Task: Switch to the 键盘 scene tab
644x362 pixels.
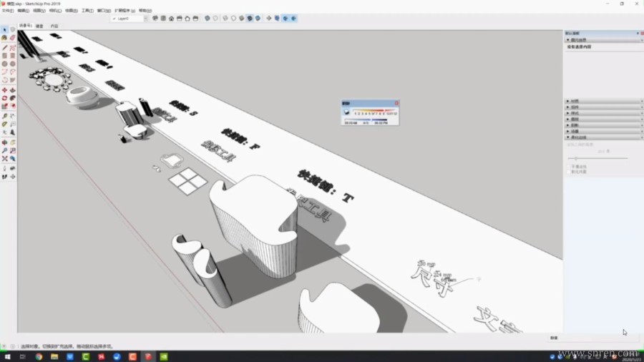Action: (x=39, y=26)
